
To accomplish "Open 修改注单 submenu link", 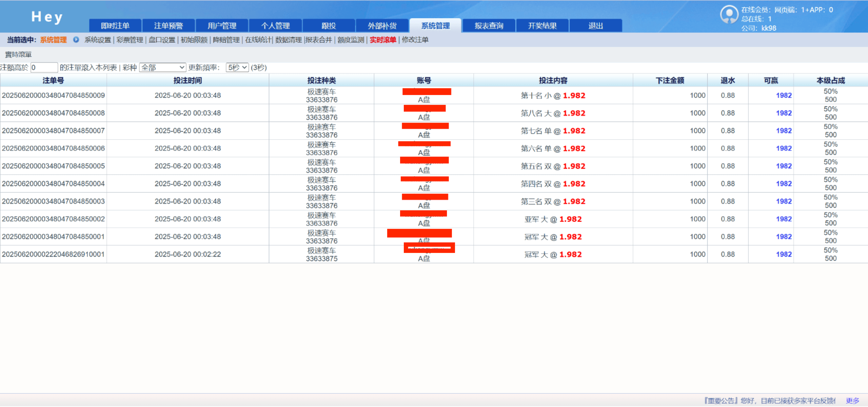I will [x=415, y=40].
